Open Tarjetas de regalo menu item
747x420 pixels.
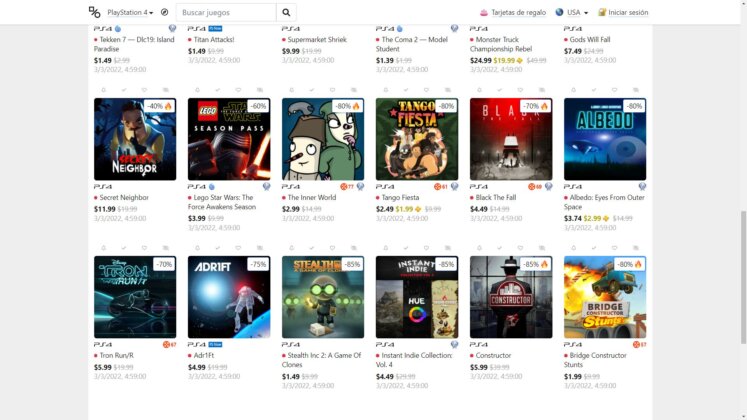[x=513, y=12]
